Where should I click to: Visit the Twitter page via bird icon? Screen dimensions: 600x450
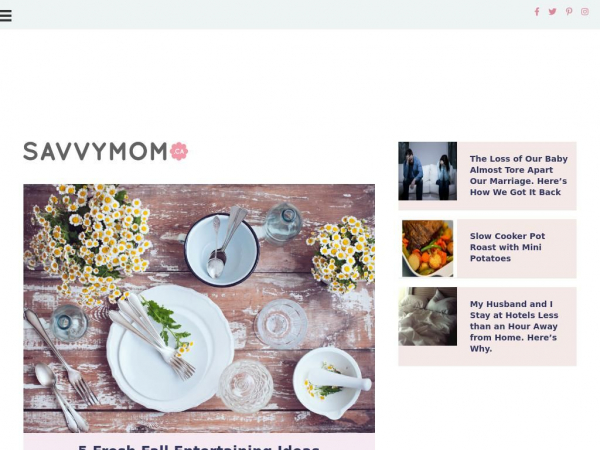(552, 11)
